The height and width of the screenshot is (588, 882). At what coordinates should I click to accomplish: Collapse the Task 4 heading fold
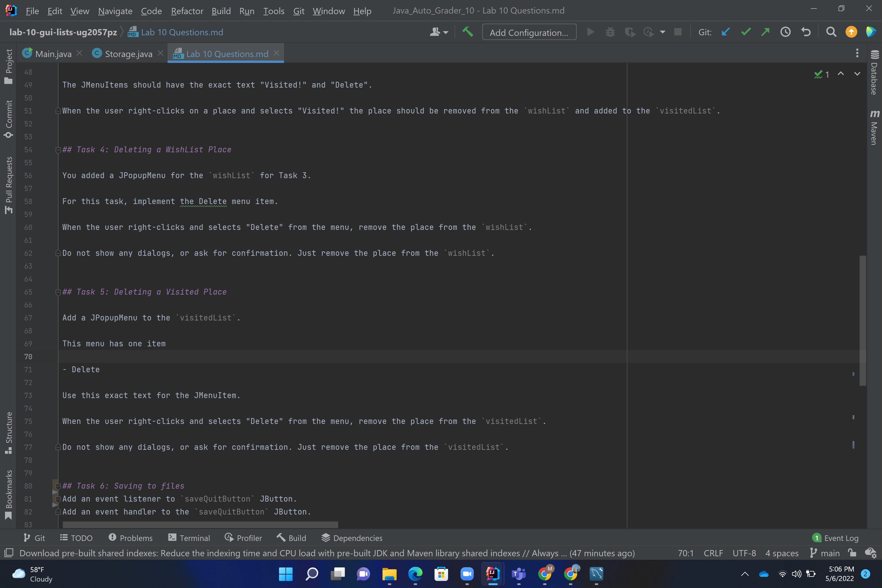58,150
